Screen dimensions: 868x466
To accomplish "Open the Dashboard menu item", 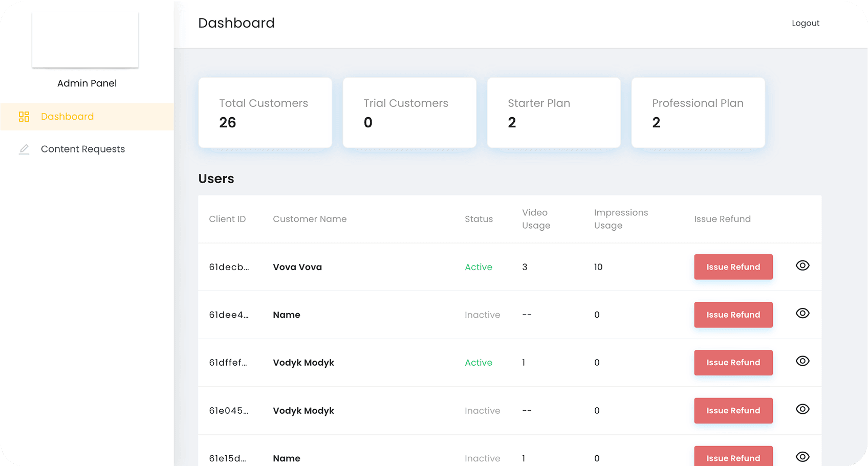I will [x=67, y=117].
